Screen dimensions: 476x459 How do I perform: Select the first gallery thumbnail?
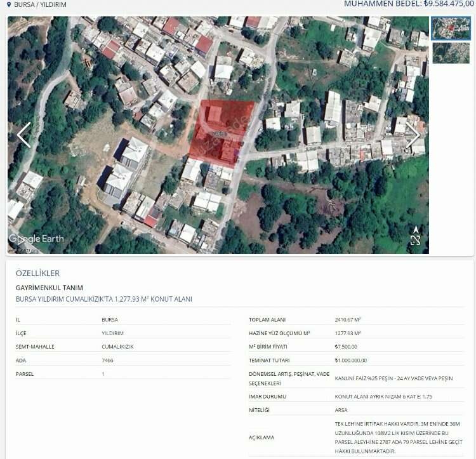tap(451, 29)
